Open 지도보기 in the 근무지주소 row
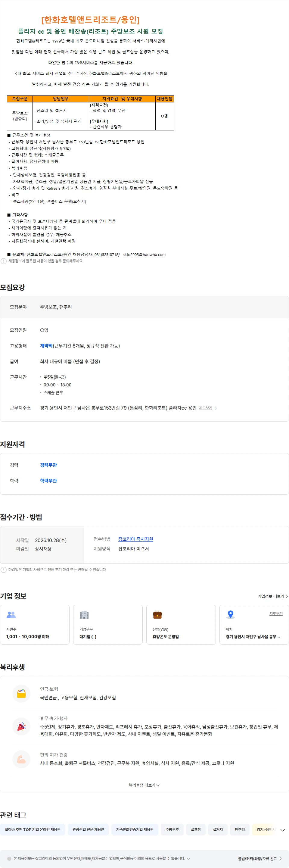 coord(206,408)
